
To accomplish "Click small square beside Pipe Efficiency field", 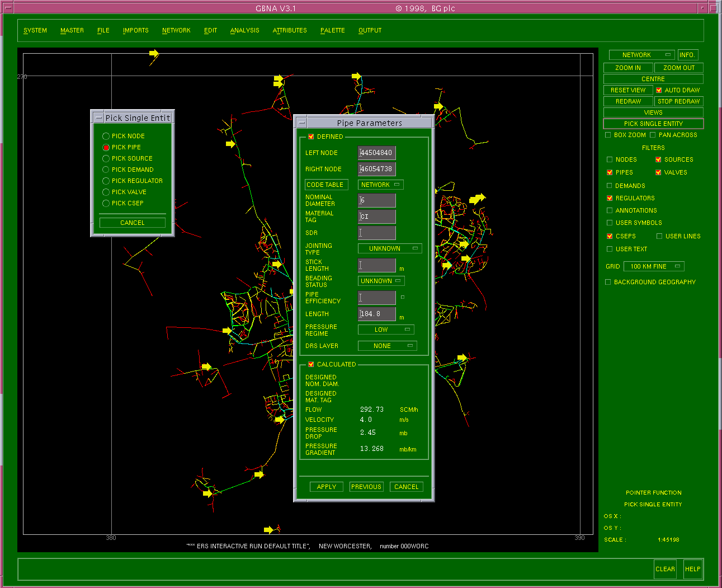I will [x=402, y=297].
